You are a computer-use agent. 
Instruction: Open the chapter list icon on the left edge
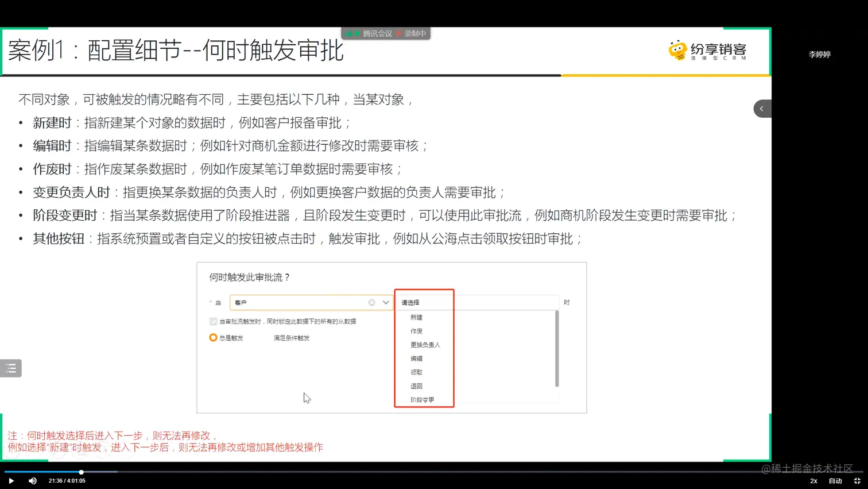pos(11,368)
